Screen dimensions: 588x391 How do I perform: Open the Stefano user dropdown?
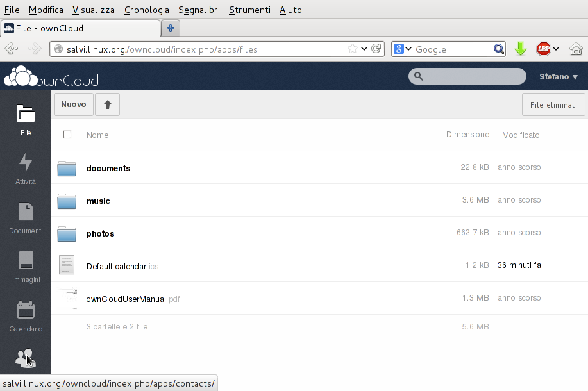[x=559, y=77]
